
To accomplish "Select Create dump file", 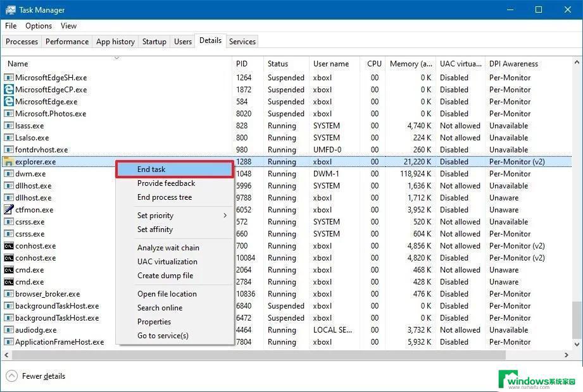I will tap(174, 276).
